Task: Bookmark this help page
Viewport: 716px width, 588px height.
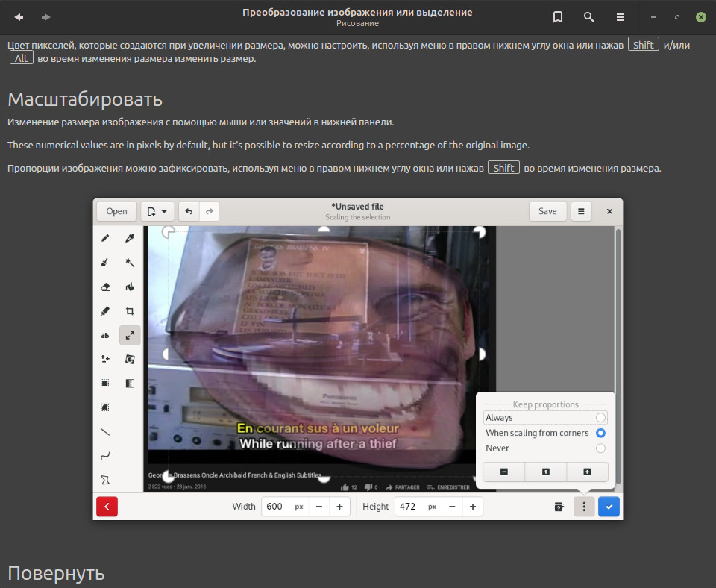Action: point(558,17)
